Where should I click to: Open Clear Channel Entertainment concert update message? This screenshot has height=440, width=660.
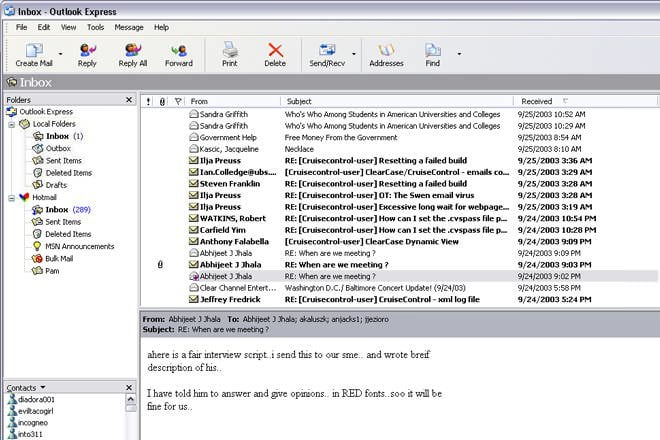[x=399, y=288]
